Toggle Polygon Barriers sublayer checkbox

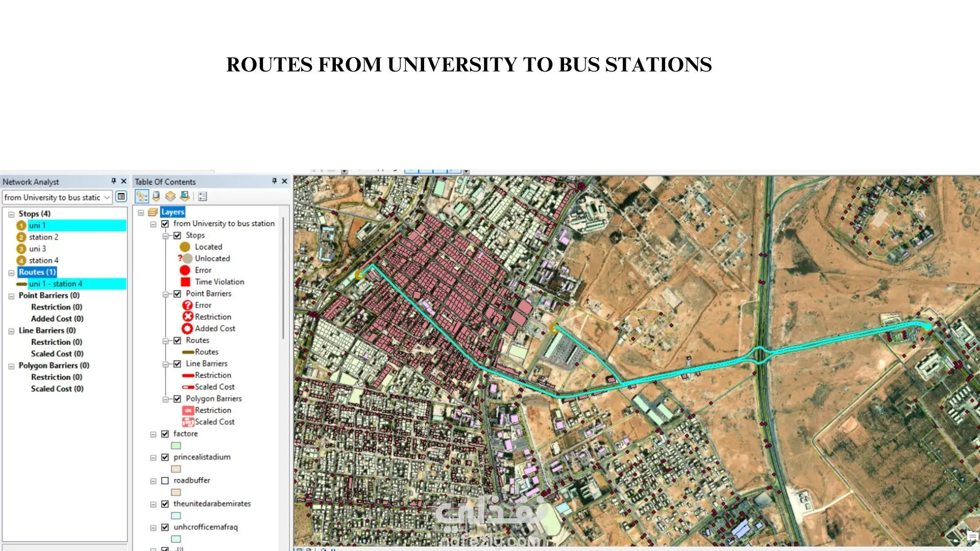pos(177,399)
